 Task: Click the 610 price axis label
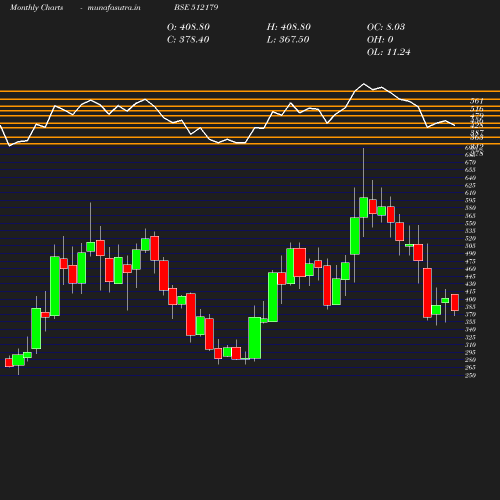tap(470, 193)
